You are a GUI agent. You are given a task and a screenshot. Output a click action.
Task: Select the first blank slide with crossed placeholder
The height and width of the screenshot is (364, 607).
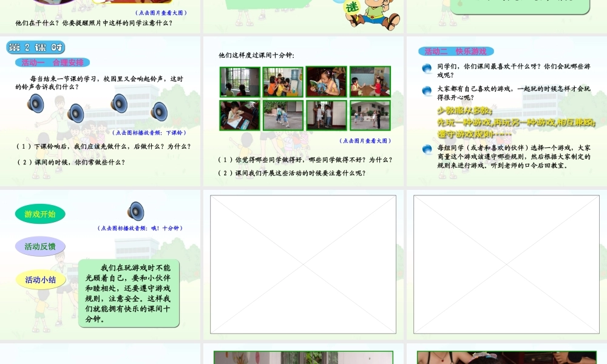coord(303,264)
